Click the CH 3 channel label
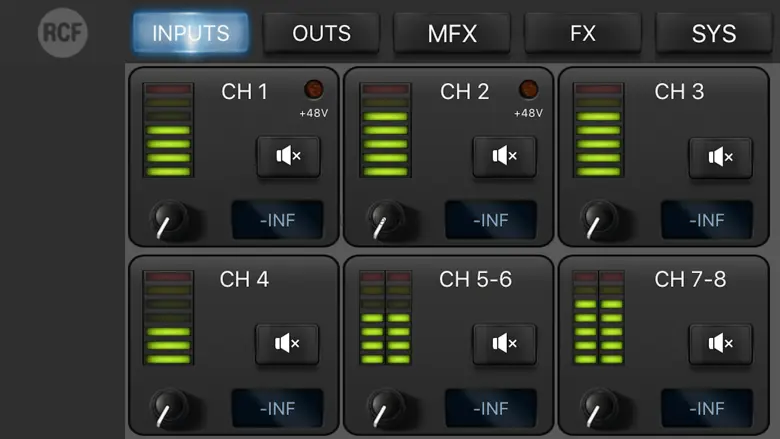This screenshot has height=439, width=780. [679, 91]
